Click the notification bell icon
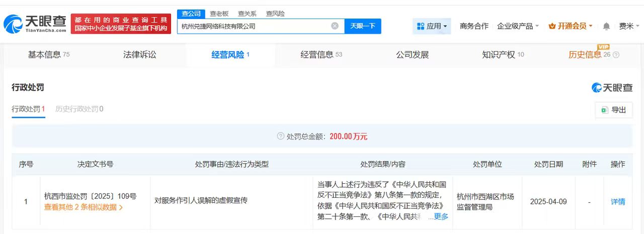The height and width of the screenshot is (234, 644). tap(606, 26)
